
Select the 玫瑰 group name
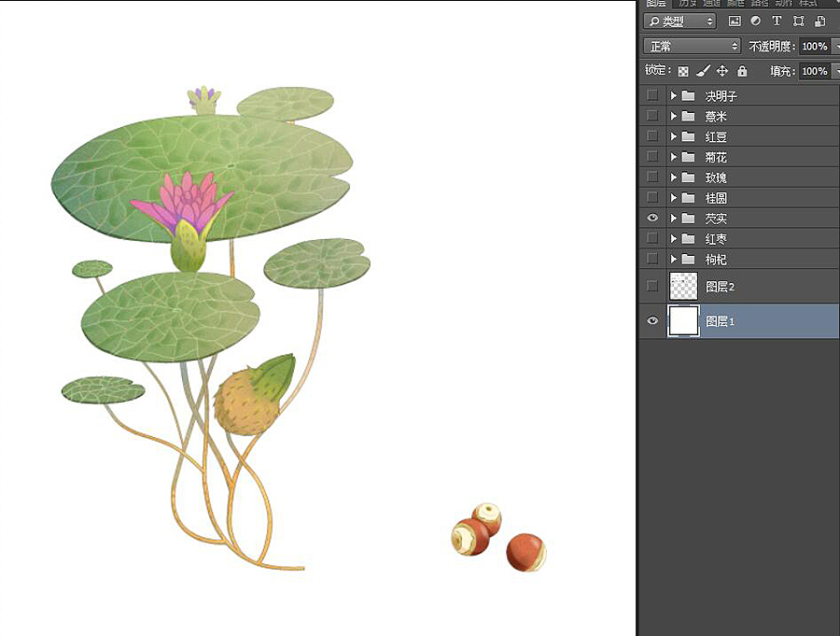click(x=716, y=177)
